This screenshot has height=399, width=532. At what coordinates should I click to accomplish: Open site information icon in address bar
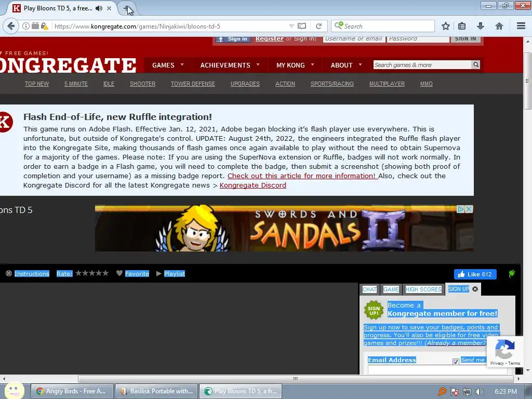pos(26,26)
